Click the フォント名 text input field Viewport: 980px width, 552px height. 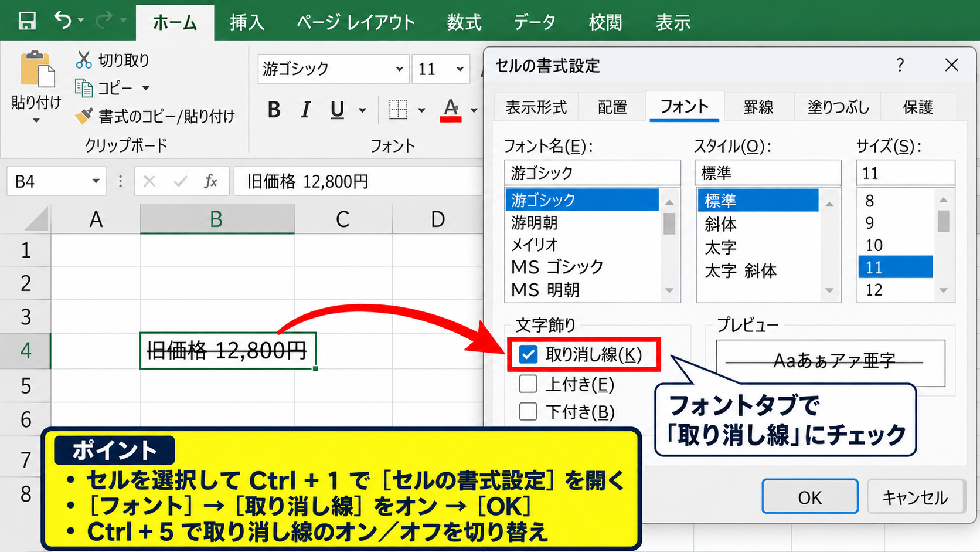(592, 173)
